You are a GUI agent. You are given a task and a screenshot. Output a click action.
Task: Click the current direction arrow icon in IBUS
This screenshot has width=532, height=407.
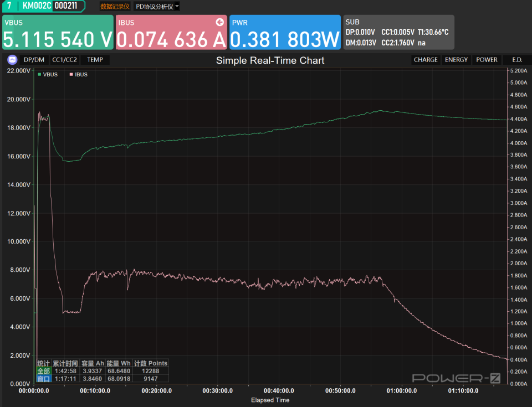coord(220,22)
